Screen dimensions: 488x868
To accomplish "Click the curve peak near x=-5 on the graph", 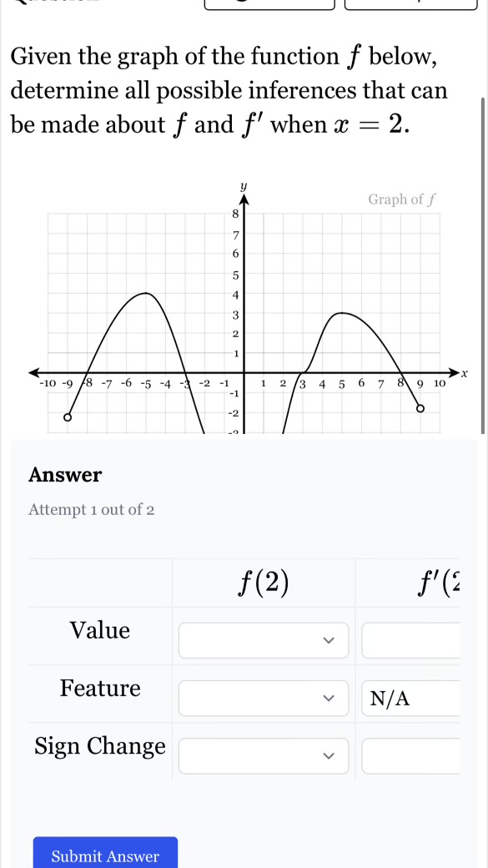I will point(144,294).
